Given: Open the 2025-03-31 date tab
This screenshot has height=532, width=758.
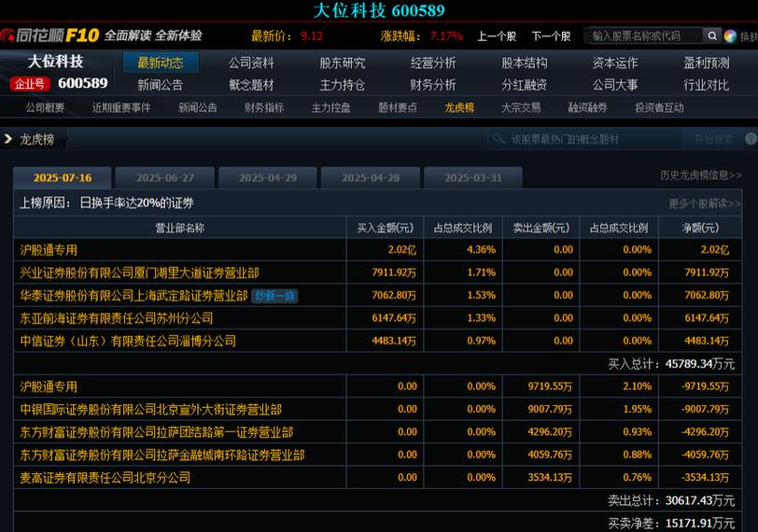Looking at the screenshot, I should pos(473,177).
